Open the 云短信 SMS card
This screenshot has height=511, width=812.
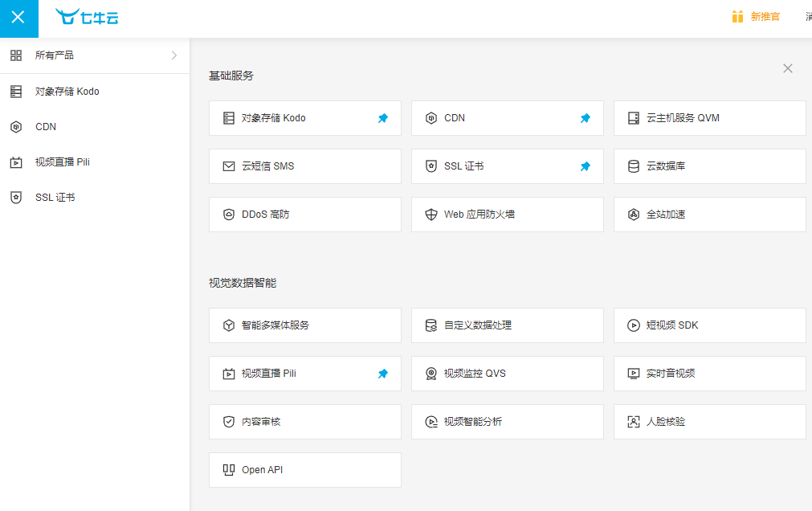coord(305,166)
